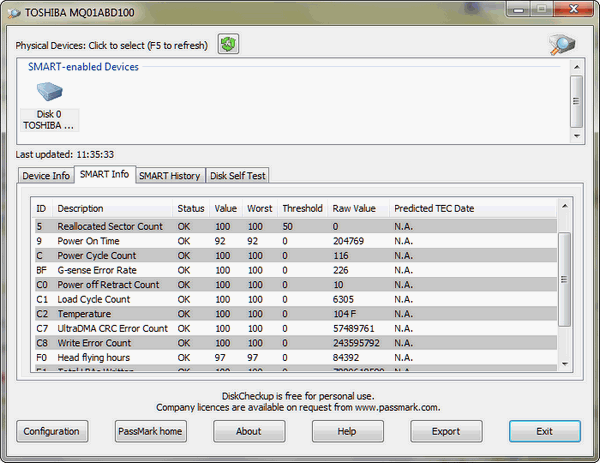Viewport: 600px width, 463px height.
Task: Click the Exit button
Action: (545, 431)
